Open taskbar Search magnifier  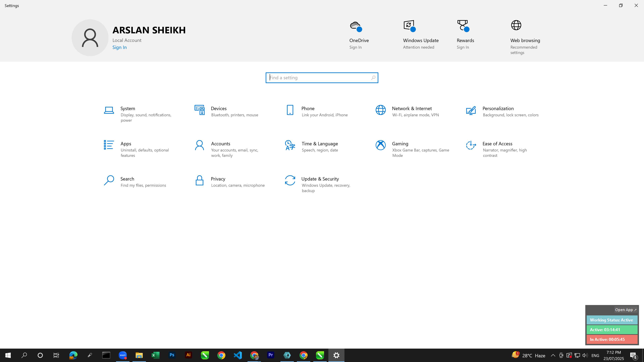pyautogui.click(x=24, y=355)
